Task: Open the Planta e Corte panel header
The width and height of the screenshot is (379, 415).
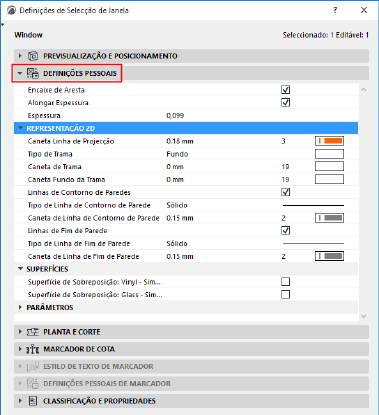Action: (x=191, y=332)
